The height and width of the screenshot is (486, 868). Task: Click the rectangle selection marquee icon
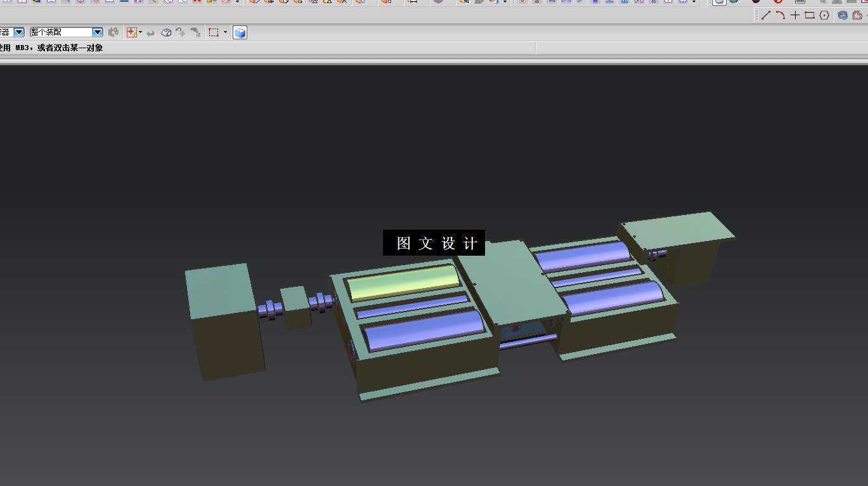click(x=214, y=32)
